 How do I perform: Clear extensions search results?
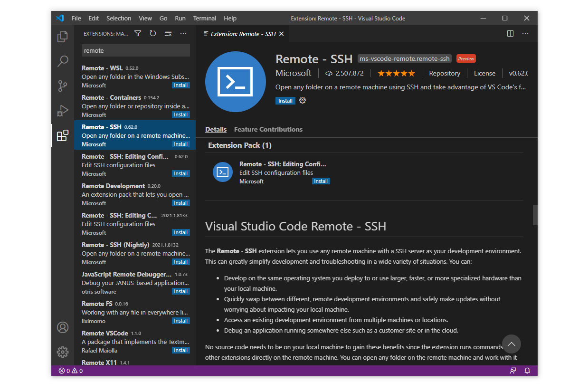point(168,34)
